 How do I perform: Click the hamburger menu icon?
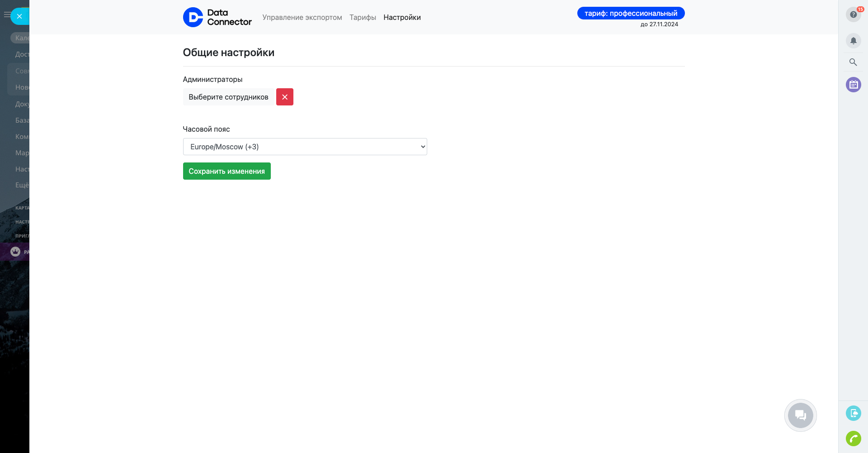pos(6,15)
